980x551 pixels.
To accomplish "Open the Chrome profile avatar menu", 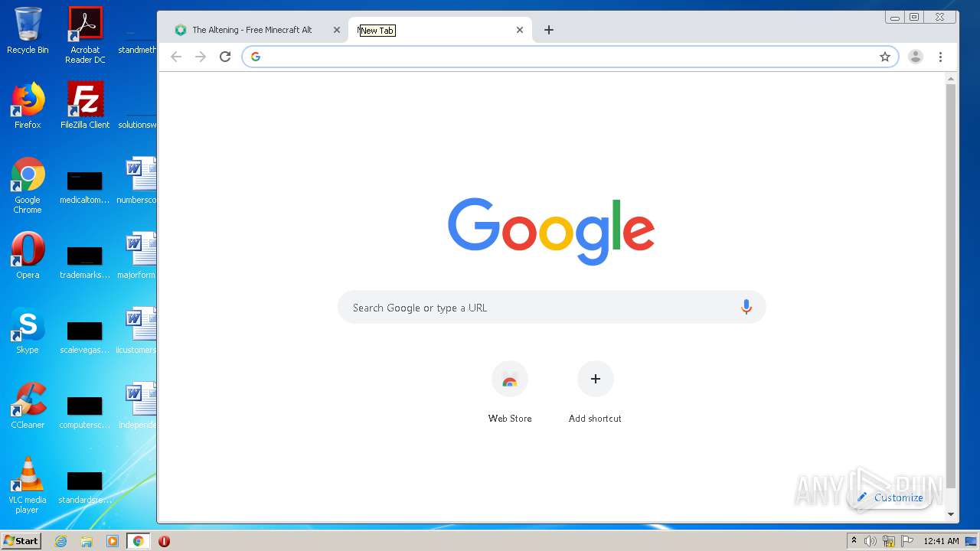I will (916, 57).
